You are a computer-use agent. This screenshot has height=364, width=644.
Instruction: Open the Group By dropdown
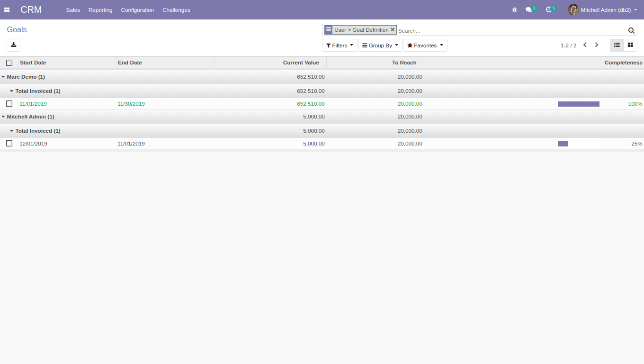[380, 45]
